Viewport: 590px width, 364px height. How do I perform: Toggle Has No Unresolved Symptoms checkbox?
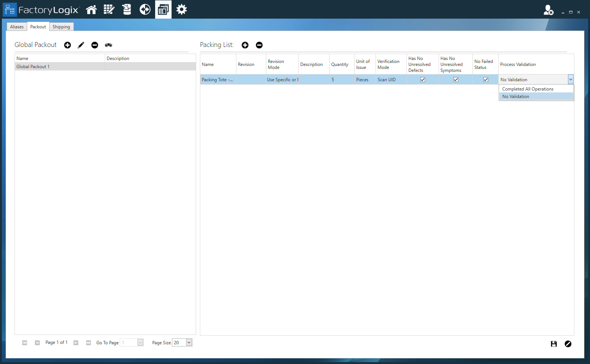(456, 79)
